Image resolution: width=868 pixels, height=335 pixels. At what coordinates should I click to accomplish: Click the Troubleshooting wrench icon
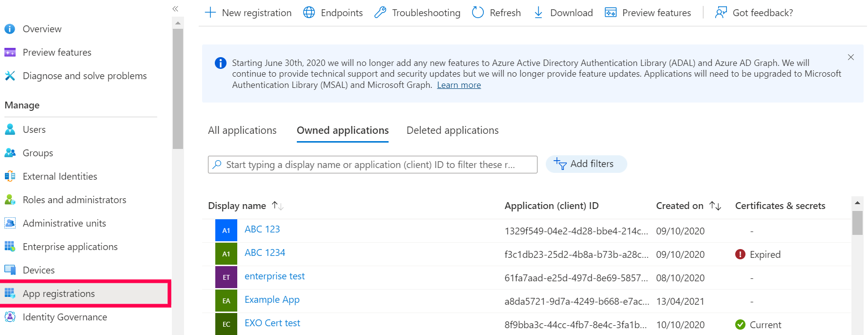pos(380,13)
